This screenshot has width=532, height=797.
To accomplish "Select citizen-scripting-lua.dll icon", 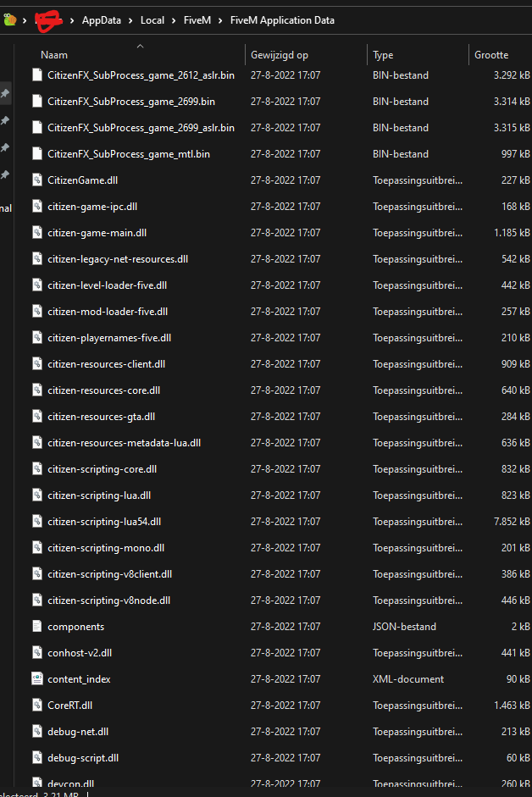I will pos(37,495).
